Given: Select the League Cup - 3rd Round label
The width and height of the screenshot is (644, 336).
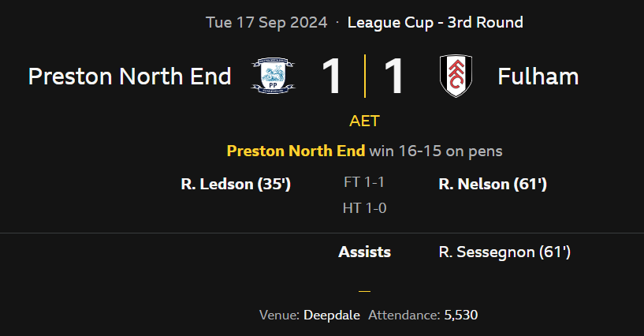Looking at the screenshot, I should tap(435, 22).
